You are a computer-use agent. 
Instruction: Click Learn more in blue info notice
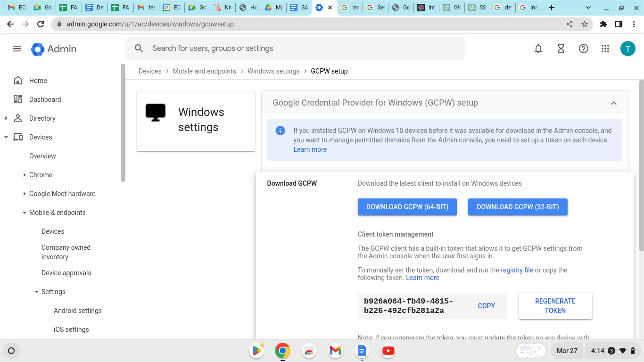pyautogui.click(x=310, y=149)
